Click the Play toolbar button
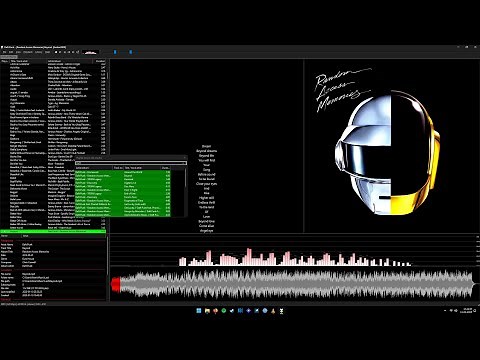This screenshot has height=360, width=480. point(60,52)
